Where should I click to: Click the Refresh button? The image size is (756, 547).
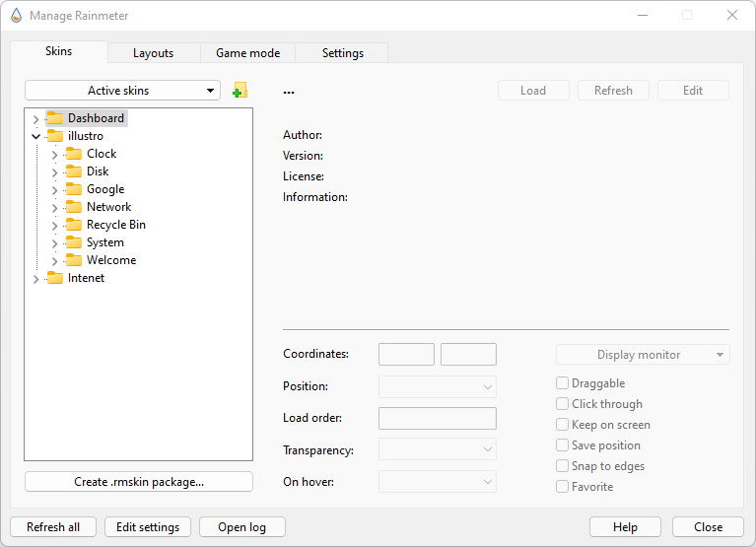tap(613, 90)
